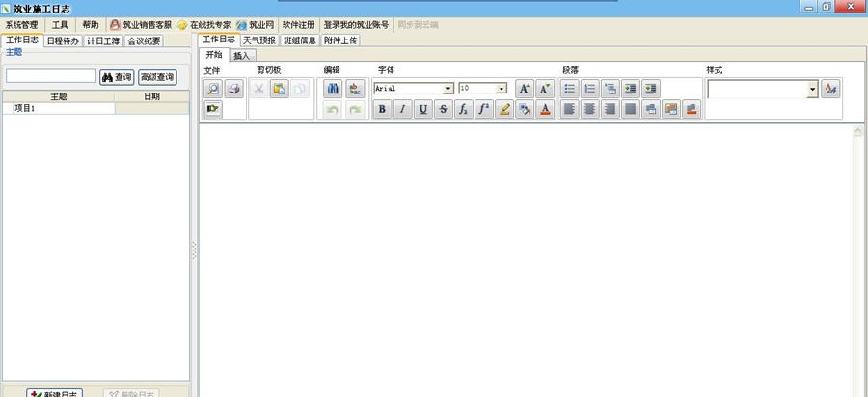Open the Replace tool next to binoculars
This screenshot has width=868, height=397.
(355, 89)
